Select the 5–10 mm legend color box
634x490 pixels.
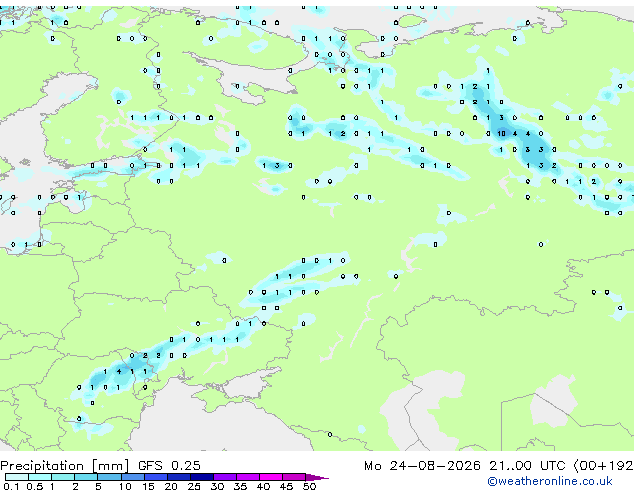pos(110,477)
